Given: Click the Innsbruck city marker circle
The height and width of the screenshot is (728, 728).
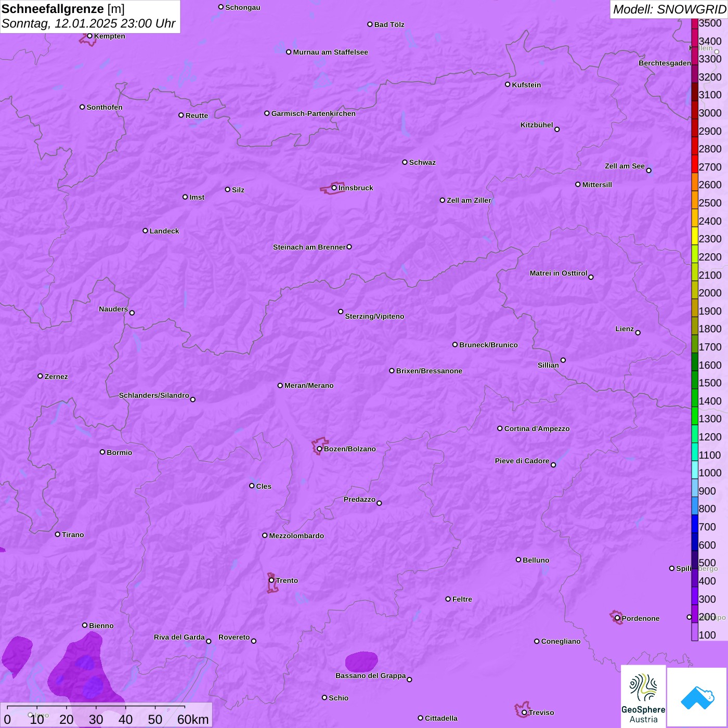Looking at the screenshot, I should coord(334,188).
